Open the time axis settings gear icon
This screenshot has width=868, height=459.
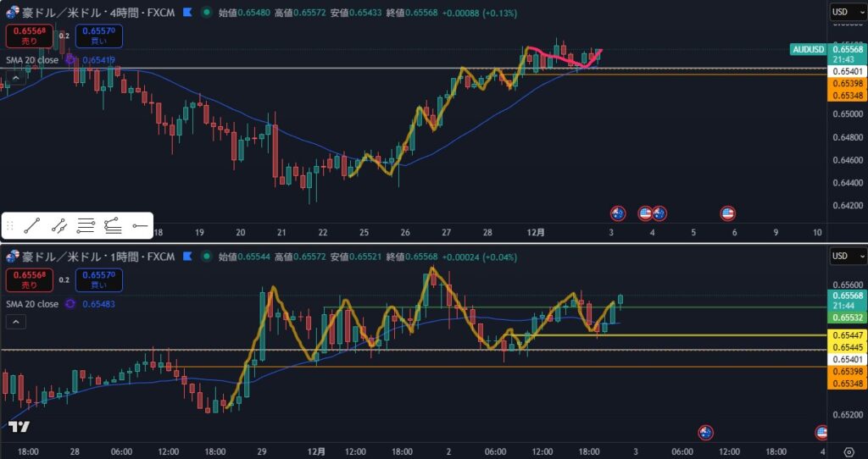(849, 451)
